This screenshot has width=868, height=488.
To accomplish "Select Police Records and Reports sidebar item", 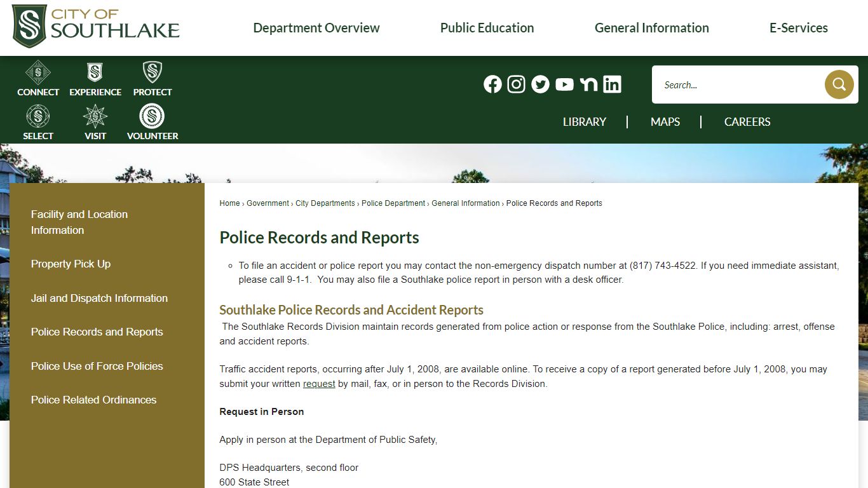I will coord(97,332).
